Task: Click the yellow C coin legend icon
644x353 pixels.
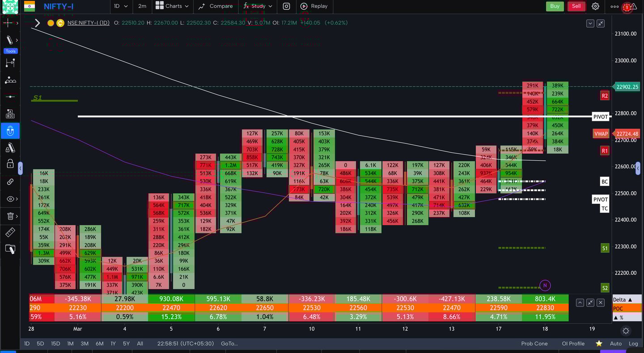Action: point(60,23)
